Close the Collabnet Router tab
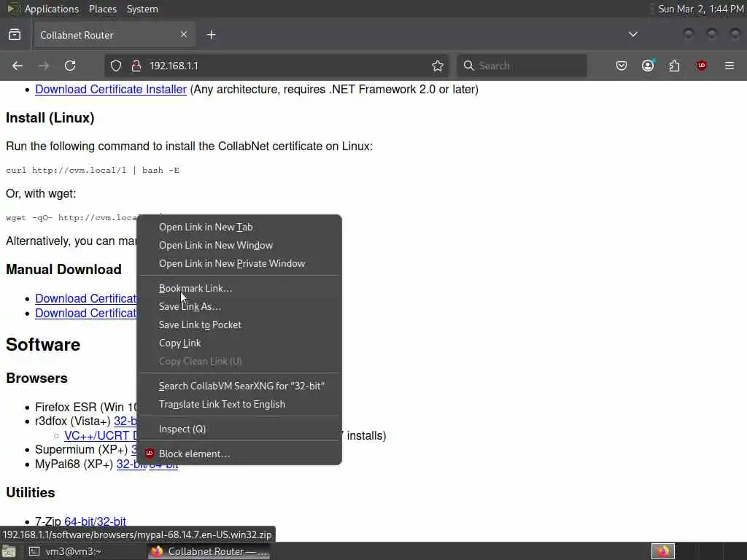The width and height of the screenshot is (747, 560). pyautogui.click(x=184, y=34)
